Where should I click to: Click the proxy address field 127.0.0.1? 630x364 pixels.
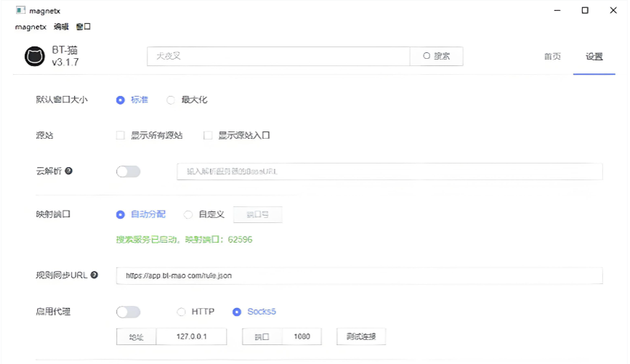click(x=191, y=336)
